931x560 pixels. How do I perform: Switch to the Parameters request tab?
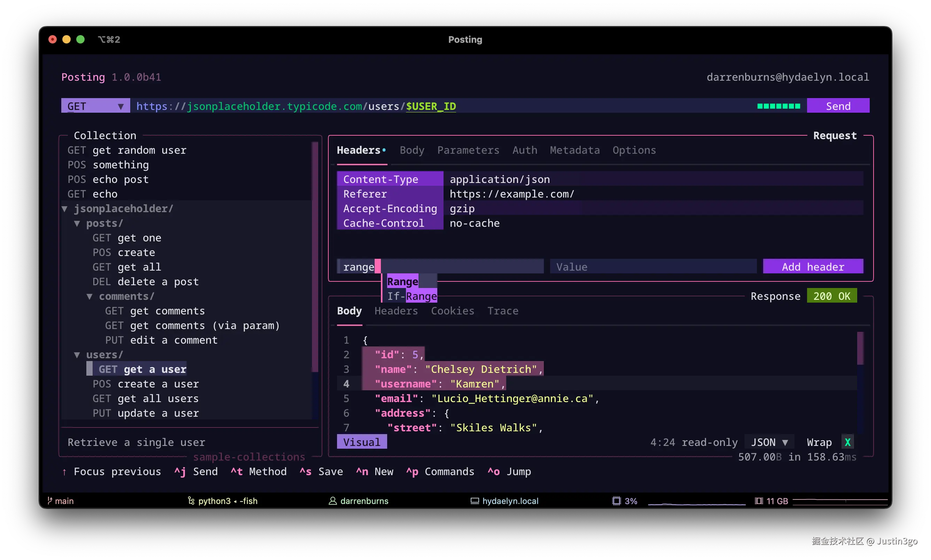468,150
